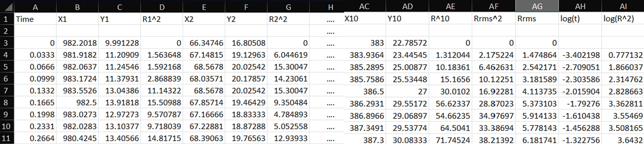
Task: Select the highlighted column AG header
Action: point(537,6)
